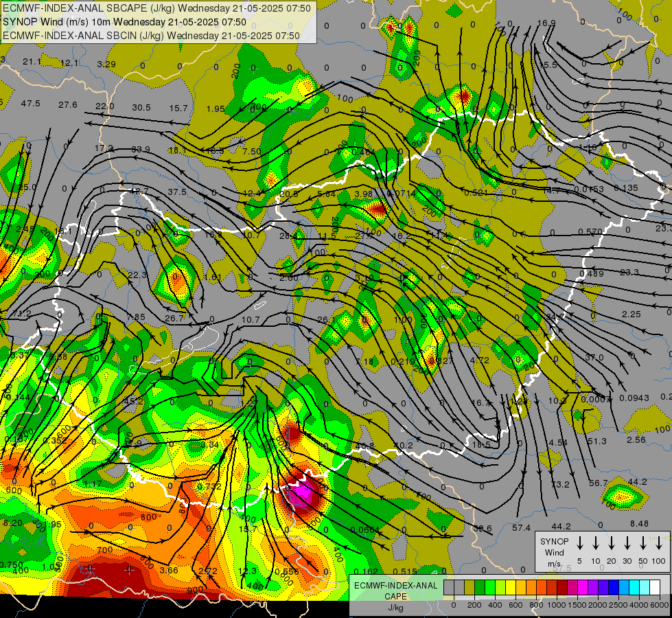Image resolution: width=672 pixels, height=618 pixels.
Task: Click the station value 0.556
Action: [x=287, y=571]
